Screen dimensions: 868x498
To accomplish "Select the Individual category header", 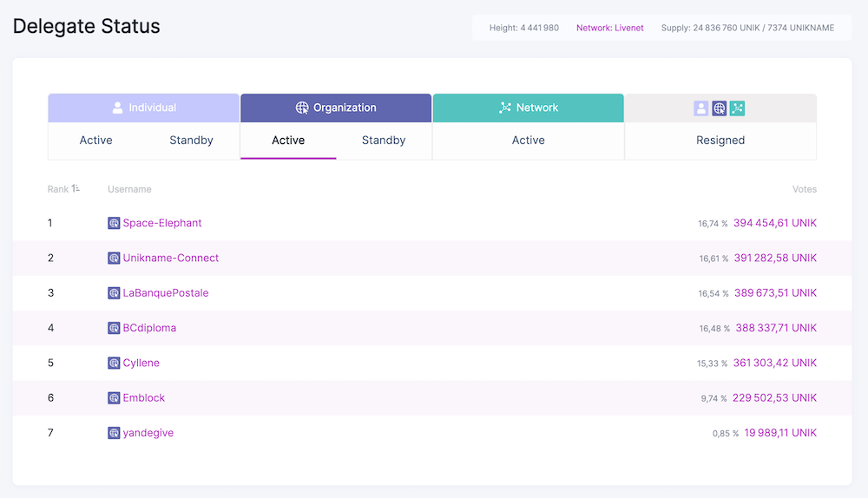I will (143, 108).
